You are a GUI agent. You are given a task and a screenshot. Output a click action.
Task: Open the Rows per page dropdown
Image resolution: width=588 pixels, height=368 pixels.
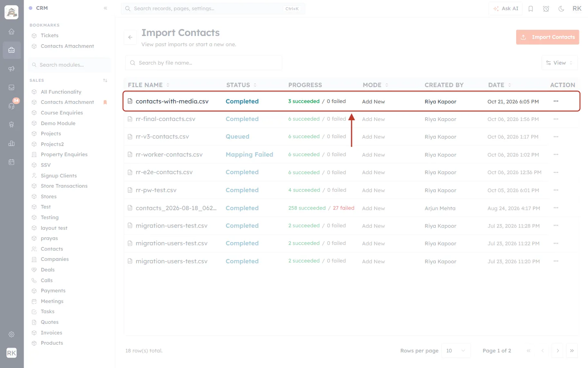456,350
